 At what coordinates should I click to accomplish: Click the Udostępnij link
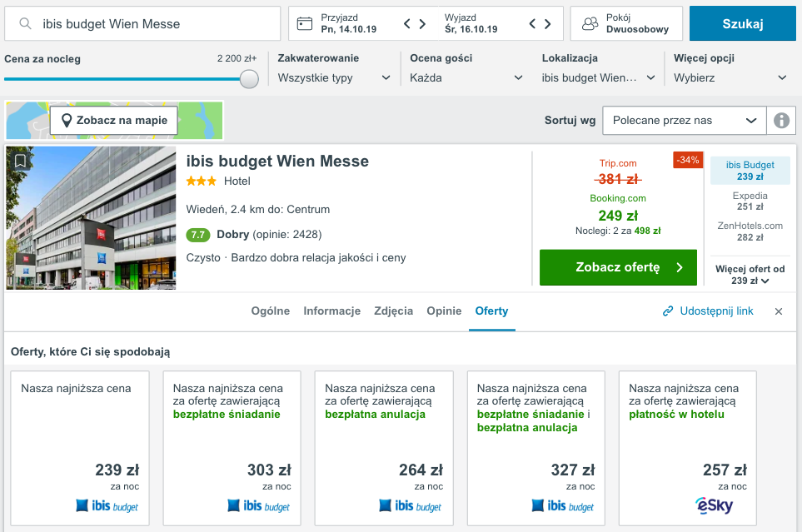tap(708, 311)
